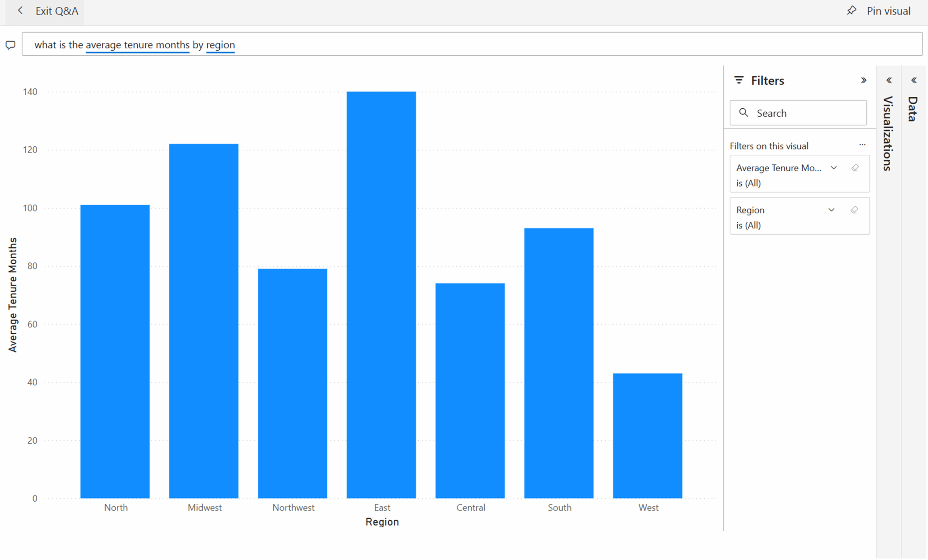Click in the Filters search box
Image resolution: width=928 pixels, height=560 pixels.
806,113
